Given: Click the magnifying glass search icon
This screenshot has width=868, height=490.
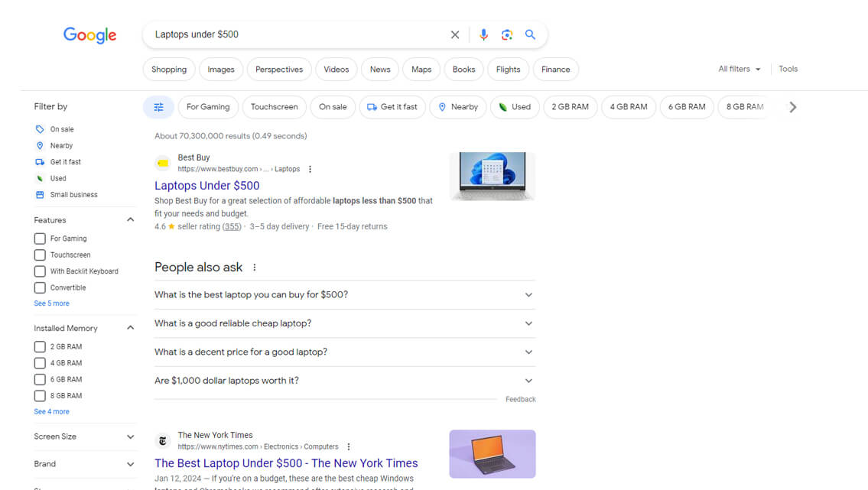Looking at the screenshot, I should [531, 34].
